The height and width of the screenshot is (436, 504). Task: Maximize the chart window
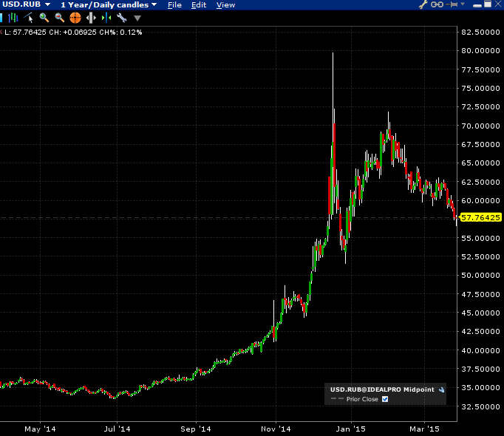coord(488,4)
